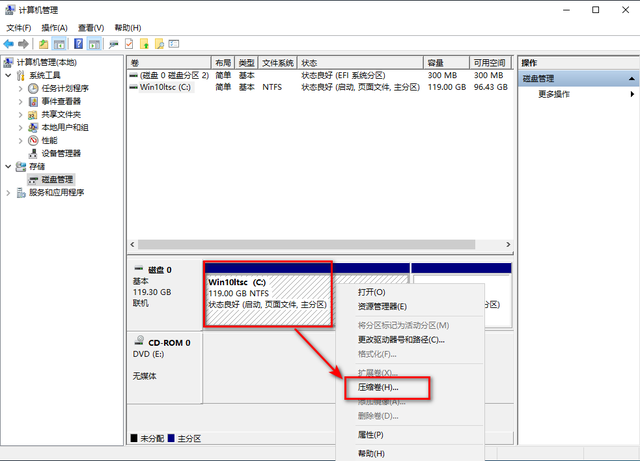Screen dimensions: 640x461
Task: Expand the 服务和应用程序 node
Action: (8, 193)
